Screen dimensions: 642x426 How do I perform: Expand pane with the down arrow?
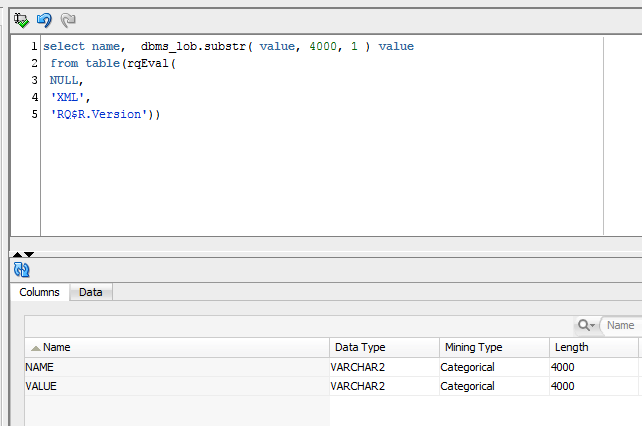coord(29,254)
